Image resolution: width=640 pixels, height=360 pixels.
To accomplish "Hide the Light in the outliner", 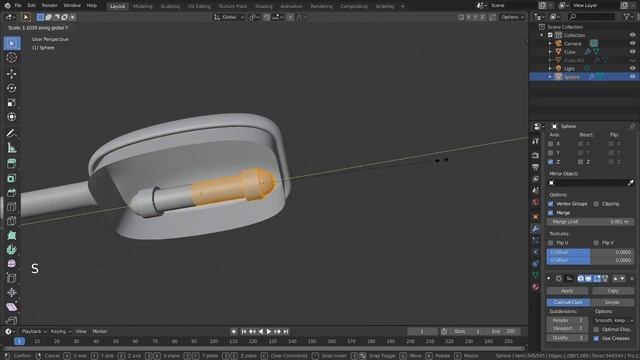I will 632,68.
